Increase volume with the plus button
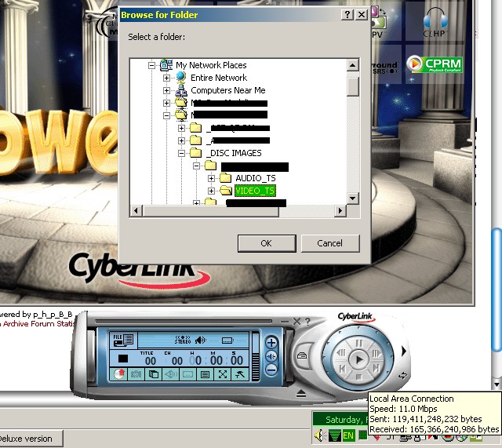Viewport: 502px width, 448px height. click(x=271, y=343)
